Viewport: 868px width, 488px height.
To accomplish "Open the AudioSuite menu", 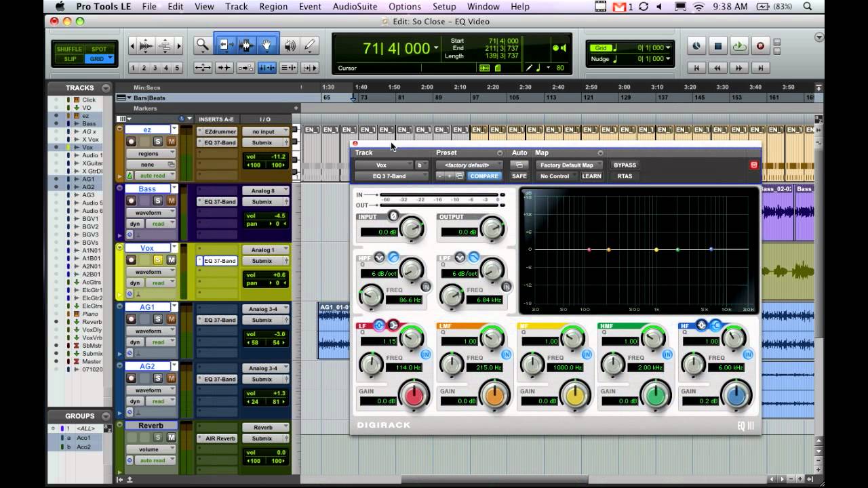I will coord(355,7).
